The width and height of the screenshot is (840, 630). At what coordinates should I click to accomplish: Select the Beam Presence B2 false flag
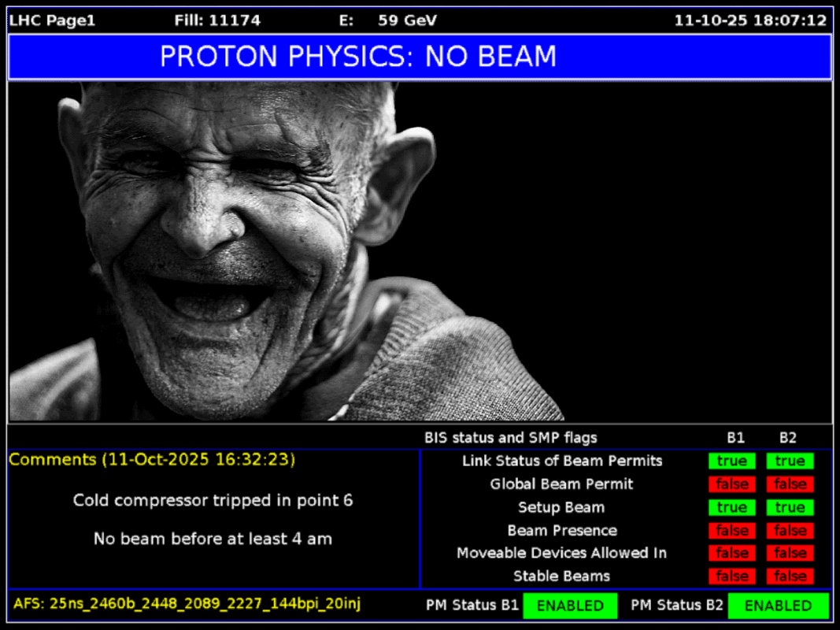click(x=789, y=531)
